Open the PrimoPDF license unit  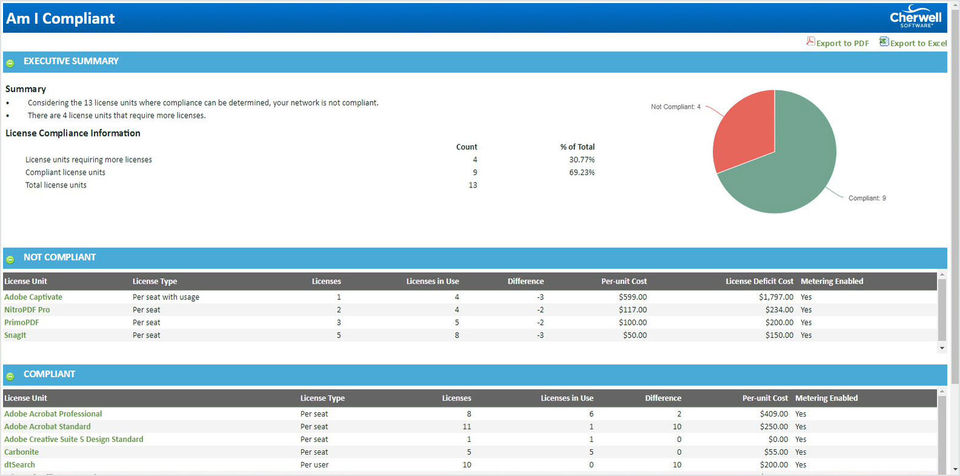pos(21,322)
